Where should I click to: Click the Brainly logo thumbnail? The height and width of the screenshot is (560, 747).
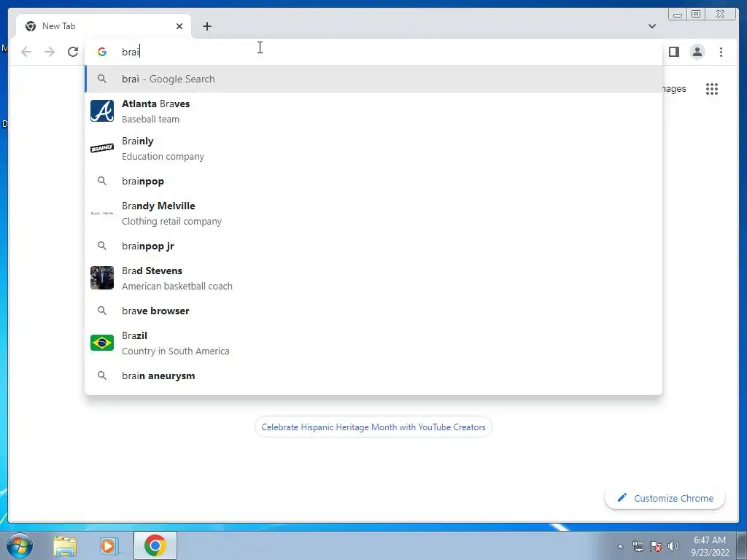[x=102, y=148]
